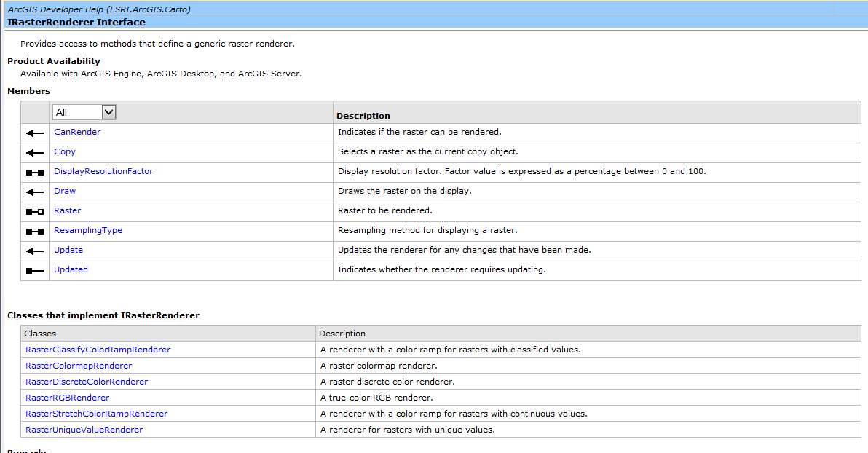Open the Updated member link
Screen dimensions: 868x453
pyautogui.click(x=71, y=269)
